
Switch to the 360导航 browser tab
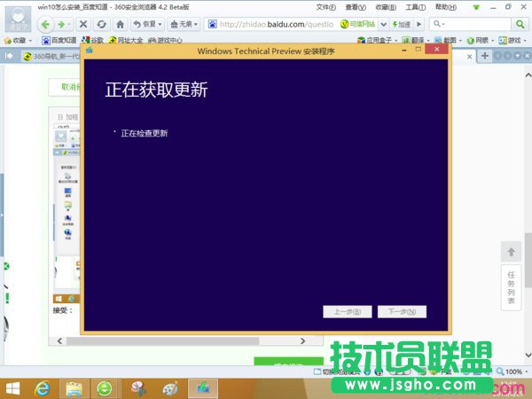pos(51,56)
